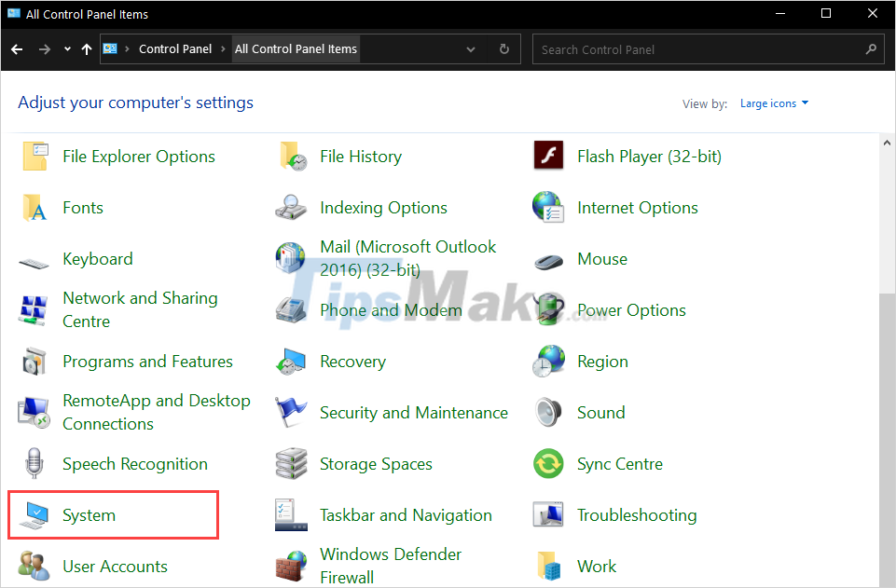Open Mouse settings

[x=602, y=258]
